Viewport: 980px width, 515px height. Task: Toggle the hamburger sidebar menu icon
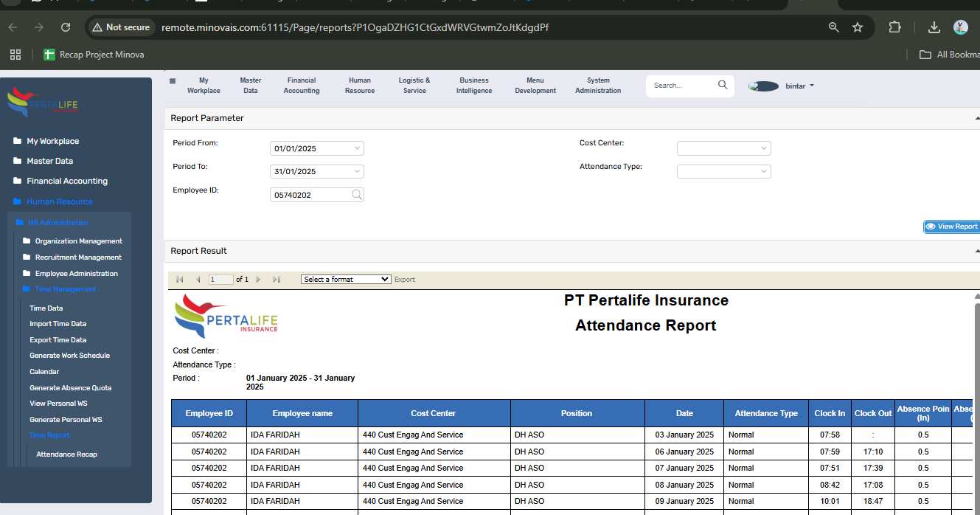coord(173,81)
